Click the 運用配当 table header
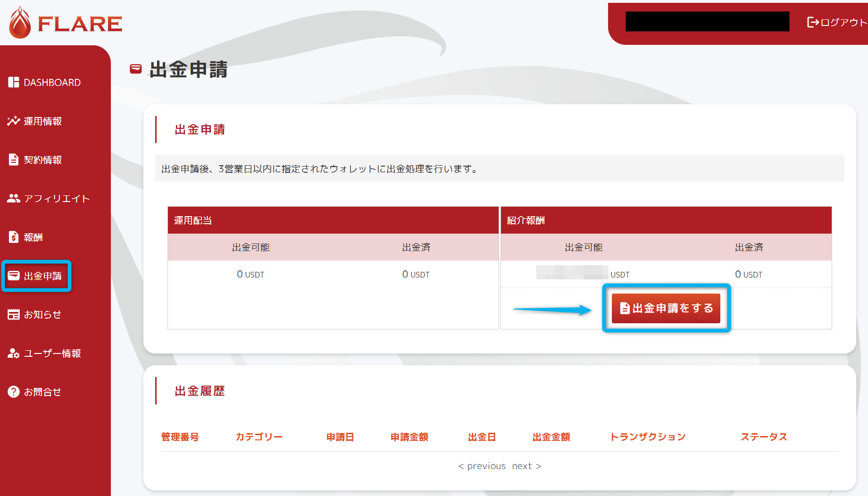 coord(333,220)
